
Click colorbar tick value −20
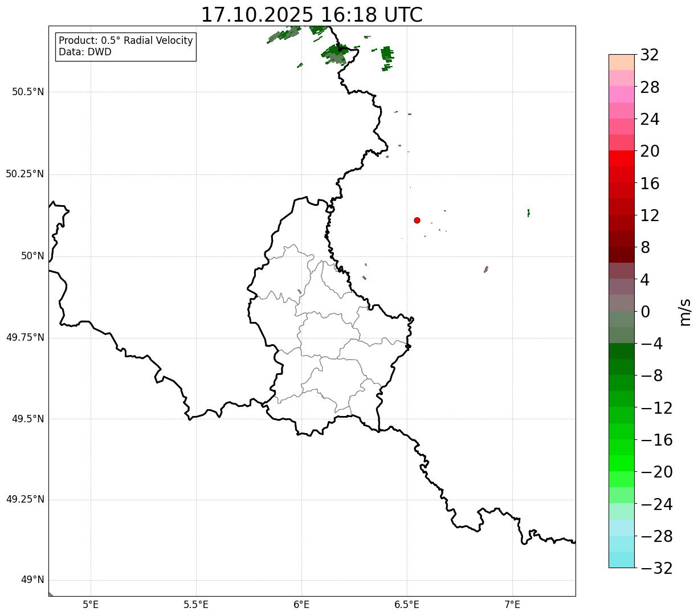pos(656,472)
